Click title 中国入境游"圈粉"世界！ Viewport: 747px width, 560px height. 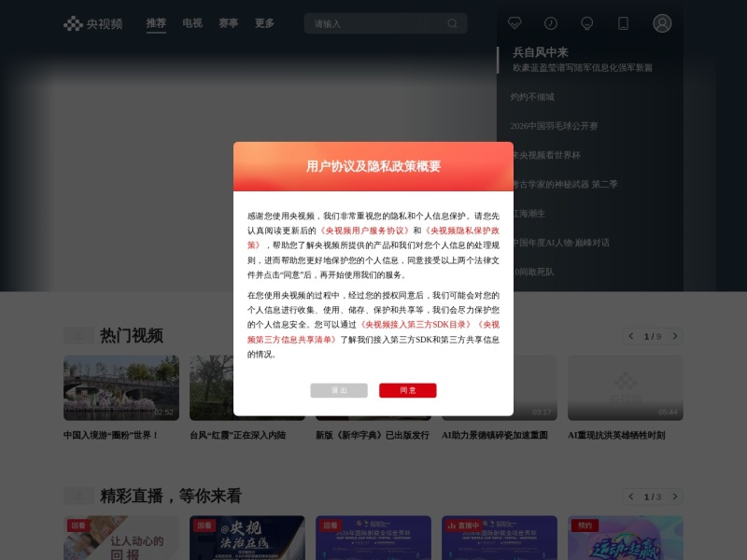coord(111,435)
